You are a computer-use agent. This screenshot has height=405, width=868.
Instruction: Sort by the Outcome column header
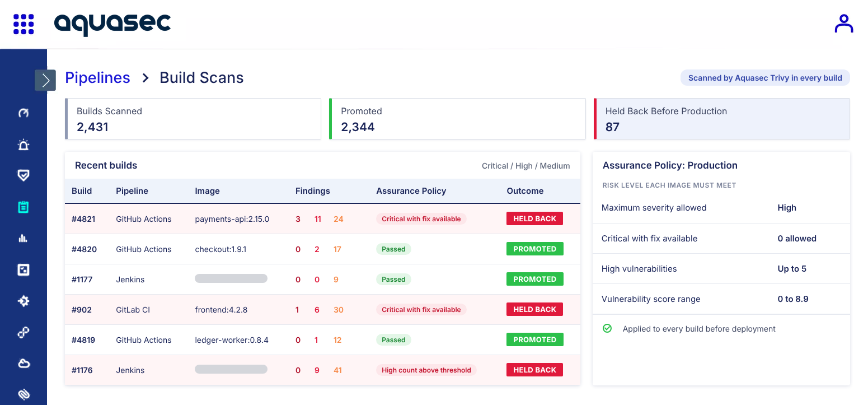pyautogui.click(x=525, y=191)
